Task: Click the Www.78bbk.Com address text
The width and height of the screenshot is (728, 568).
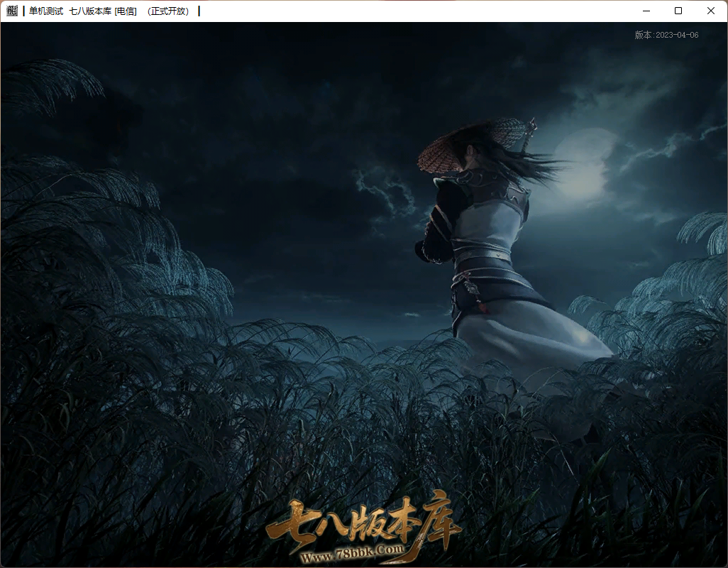Action: [353, 554]
